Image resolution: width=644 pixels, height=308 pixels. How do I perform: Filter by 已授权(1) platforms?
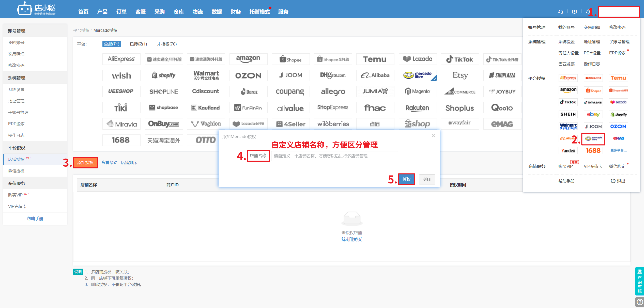point(138,44)
